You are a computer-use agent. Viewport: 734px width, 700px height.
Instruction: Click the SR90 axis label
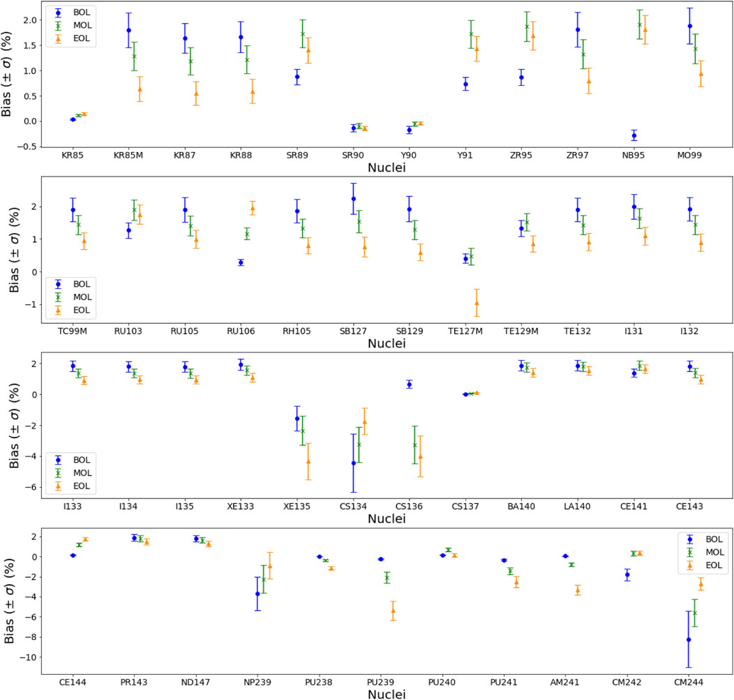(x=353, y=156)
